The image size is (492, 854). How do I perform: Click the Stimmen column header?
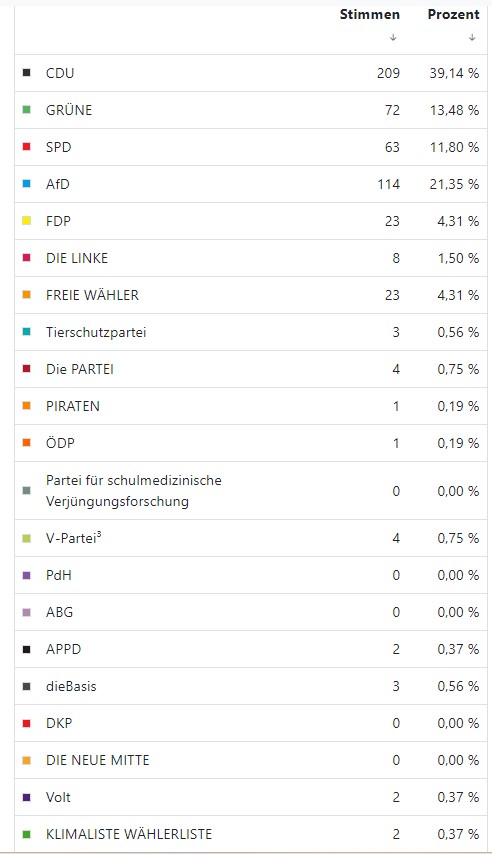coord(369,15)
